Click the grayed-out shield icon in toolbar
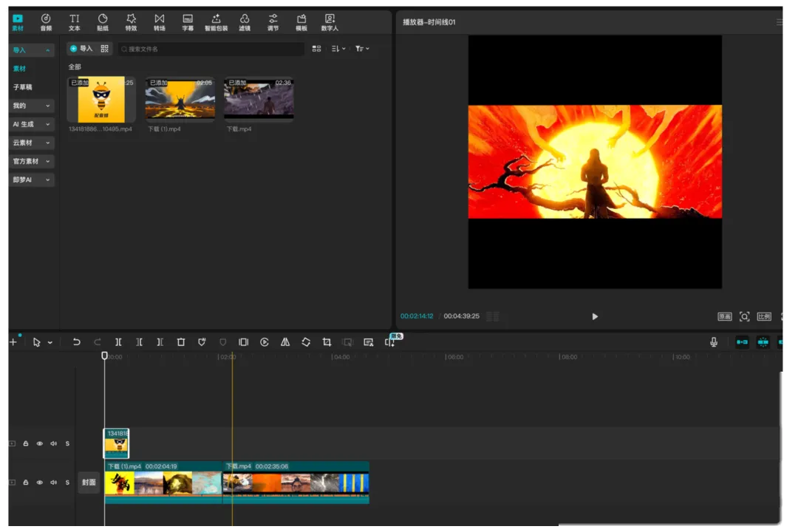798x532 pixels. pyautogui.click(x=222, y=342)
